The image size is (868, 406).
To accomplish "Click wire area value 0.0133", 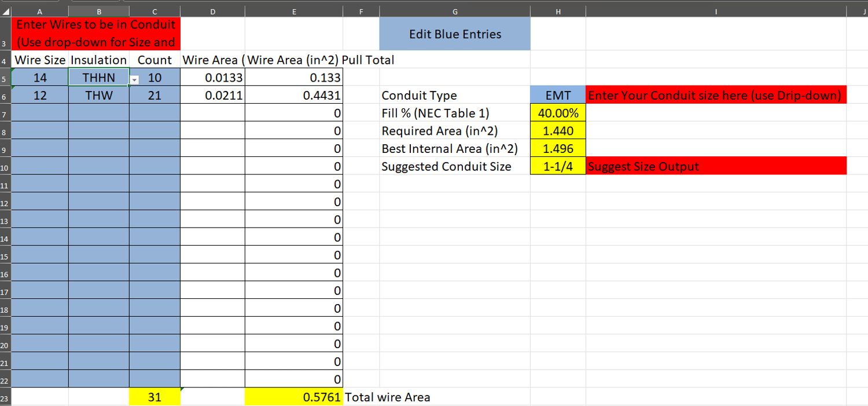I will pos(212,78).
